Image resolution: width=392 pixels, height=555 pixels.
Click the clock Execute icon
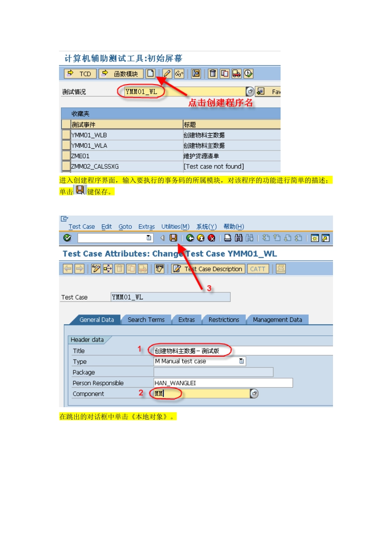click(248, 74)
